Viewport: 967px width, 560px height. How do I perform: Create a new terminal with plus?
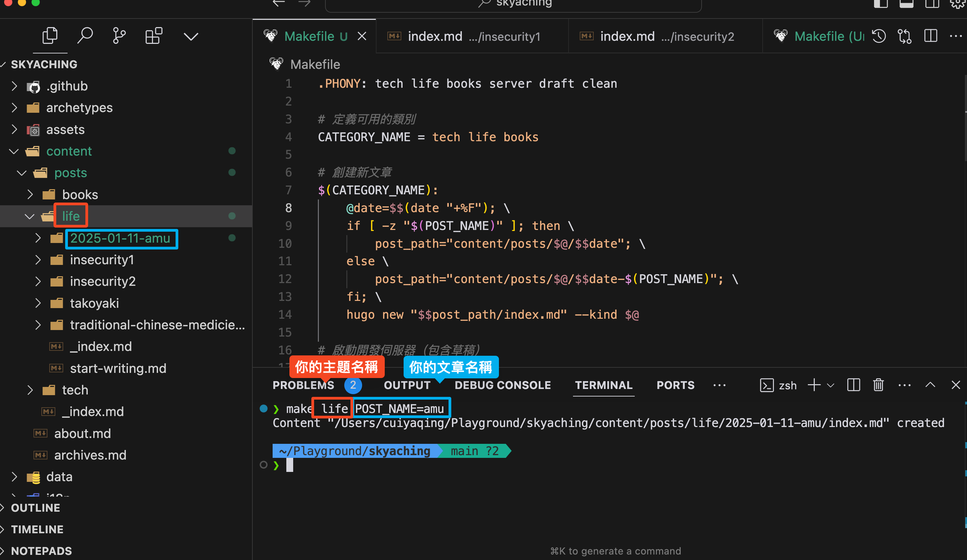814,385
